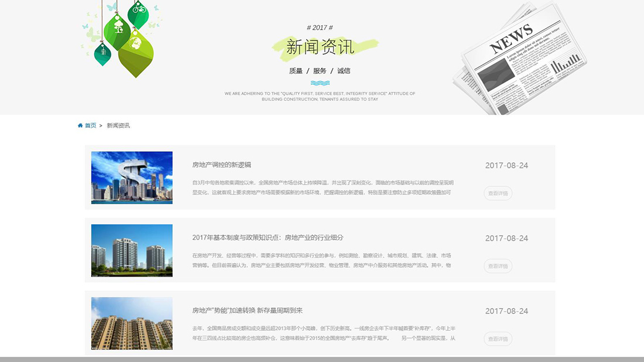Click the 2017-08-24 date of the first article
Image resolution: width=644 pixels, height=362 pixels.
tap(507, 165)
